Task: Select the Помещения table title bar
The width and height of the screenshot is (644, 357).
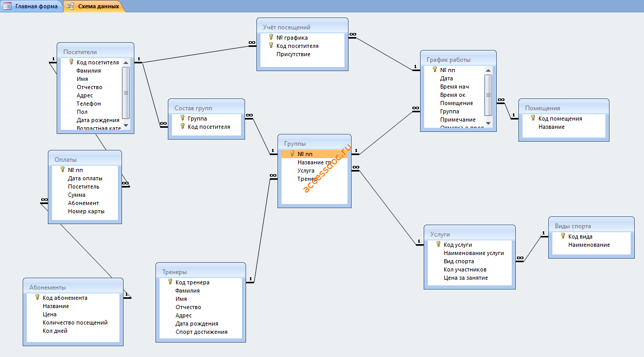Action: (564, 108)
